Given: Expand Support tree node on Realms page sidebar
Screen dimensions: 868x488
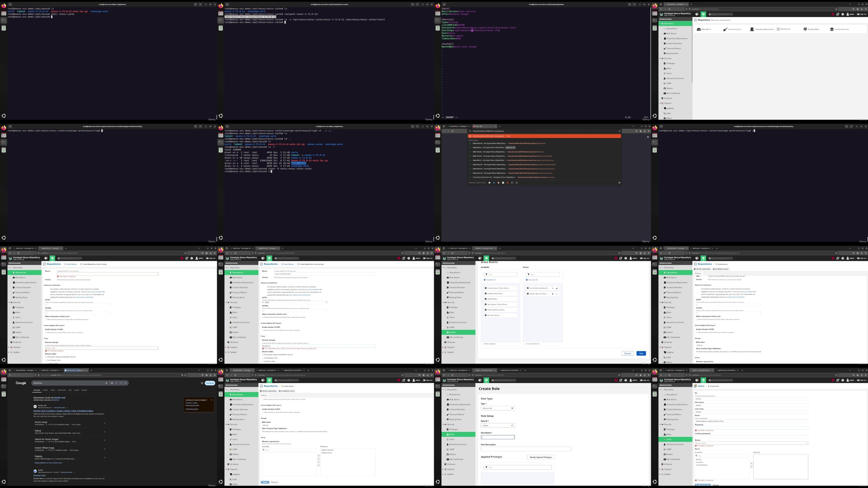Looking at the screenshot, I should 443,347.
